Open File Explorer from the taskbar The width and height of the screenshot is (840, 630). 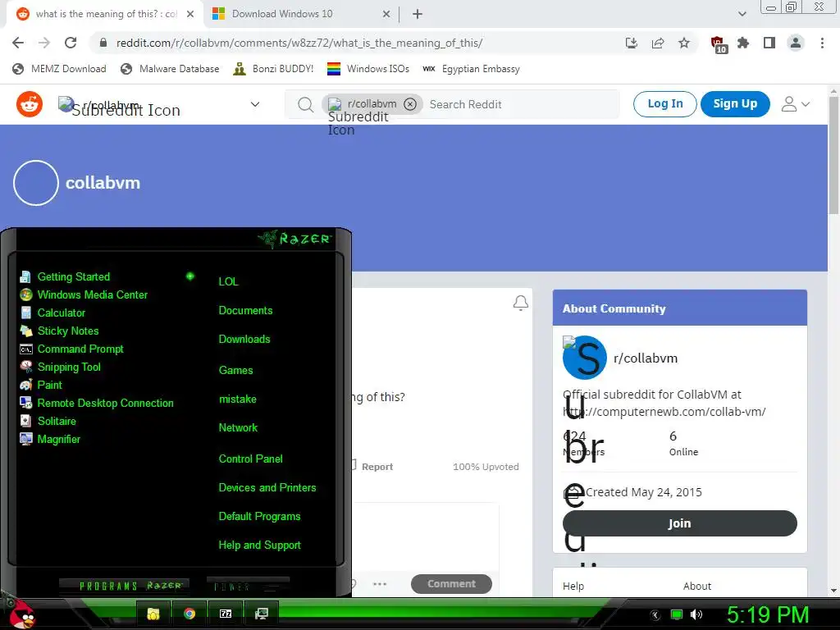pyautogui.click(x=153, y=614)
